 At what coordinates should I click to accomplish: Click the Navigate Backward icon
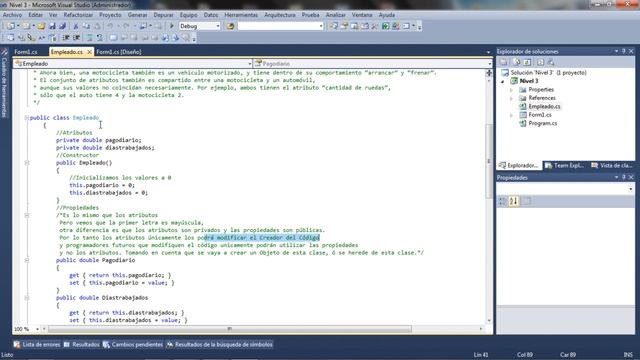point(143,26)
